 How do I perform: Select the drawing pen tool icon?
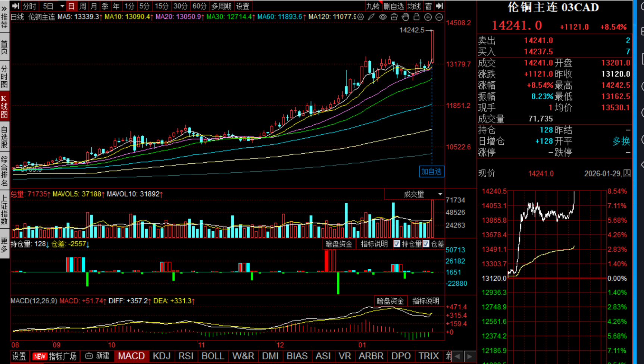[371, 17]
